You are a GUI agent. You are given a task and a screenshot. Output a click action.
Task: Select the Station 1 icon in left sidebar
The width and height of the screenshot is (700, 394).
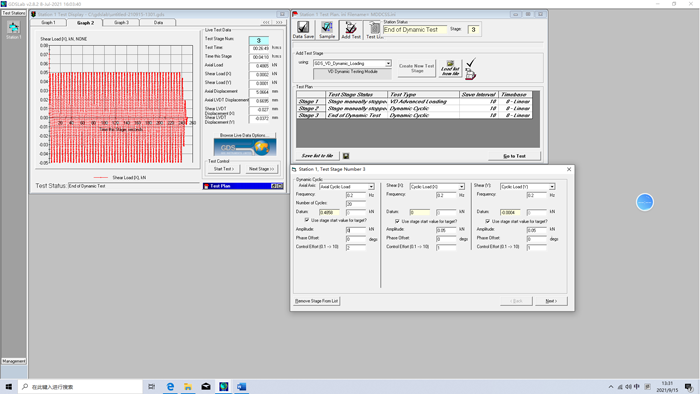13,30
